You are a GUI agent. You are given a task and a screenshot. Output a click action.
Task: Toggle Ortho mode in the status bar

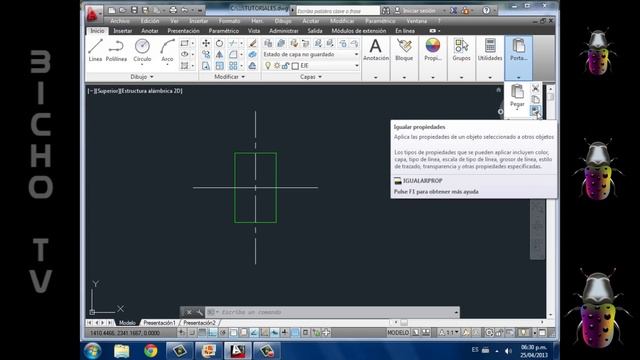pyautogui.click(x=212, y=333)
